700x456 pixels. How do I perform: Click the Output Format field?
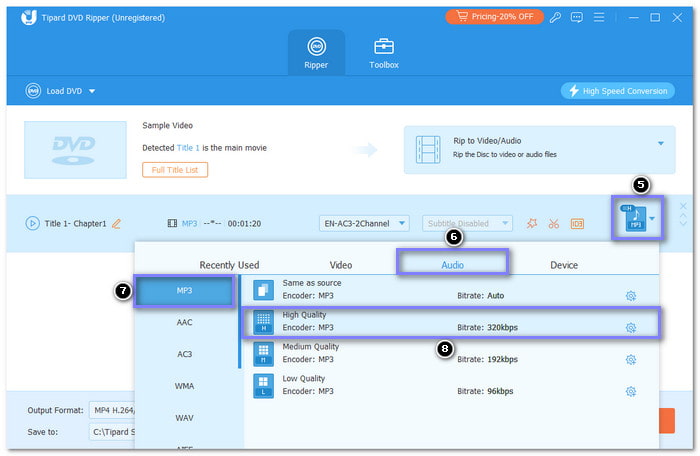point(112,410)
